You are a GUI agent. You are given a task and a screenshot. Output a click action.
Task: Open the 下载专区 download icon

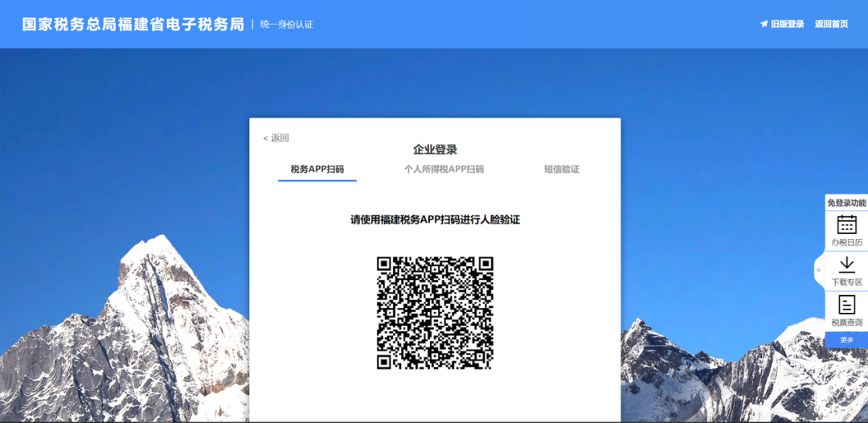tap(846, 265)
